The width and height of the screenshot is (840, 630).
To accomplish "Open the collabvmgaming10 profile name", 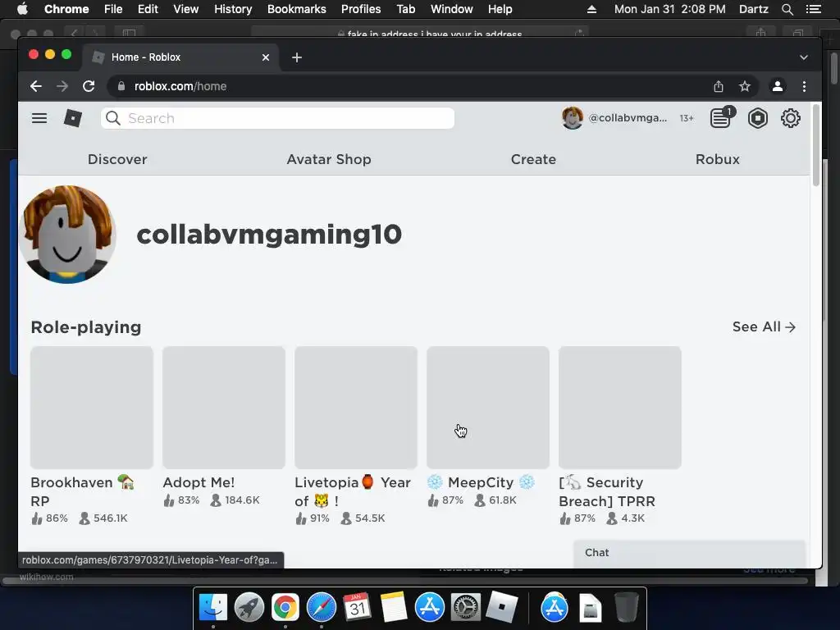I will 269,234.
